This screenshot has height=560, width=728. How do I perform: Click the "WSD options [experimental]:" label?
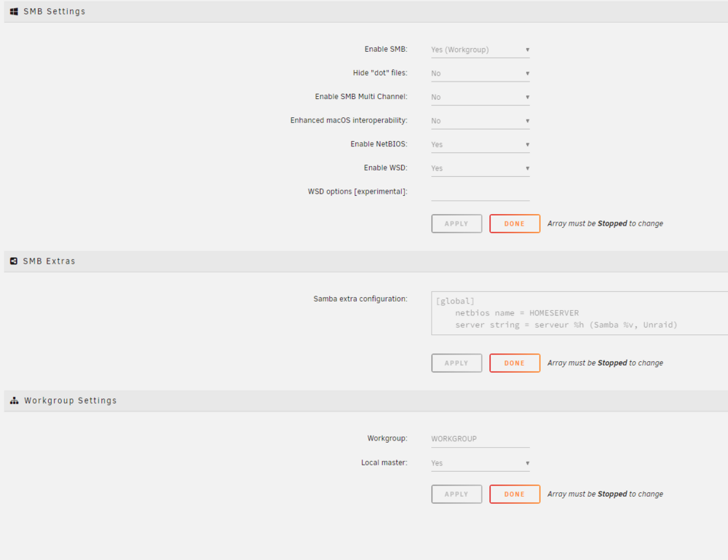coord(357,192)
